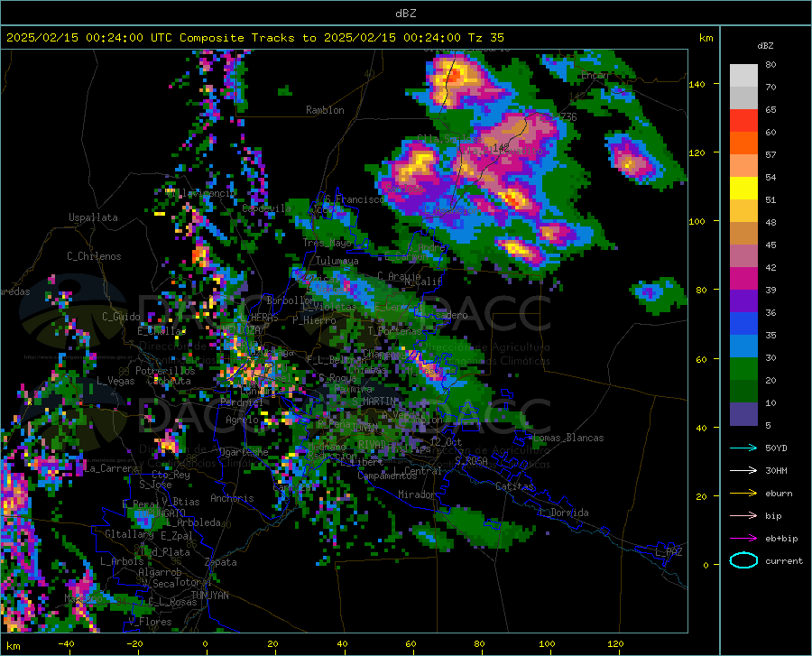The image size is (812, 656).
Task: Click the magenta eb+bip arrow icon
Action: tap(743, 538)
